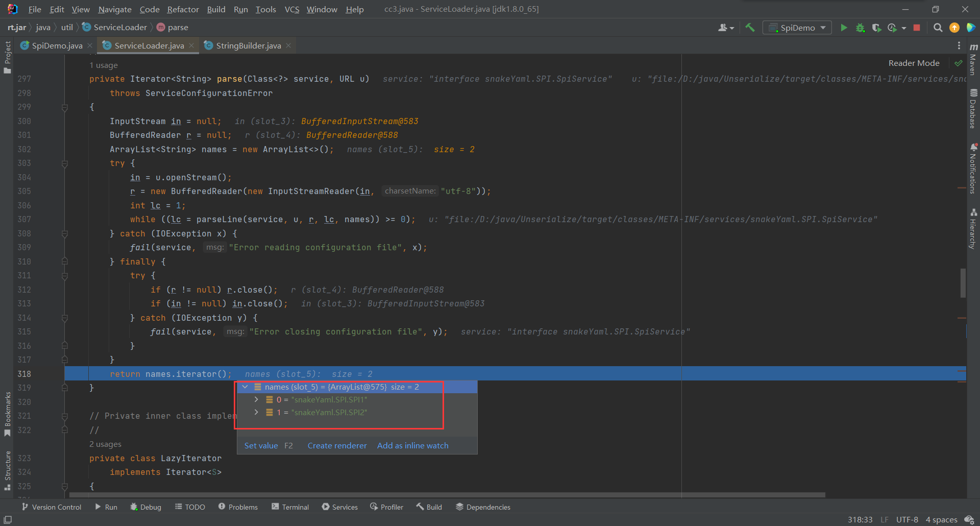The height and width of the screenshot is (526, 980).
Task: Open the File menu
Action: [35, 9]
